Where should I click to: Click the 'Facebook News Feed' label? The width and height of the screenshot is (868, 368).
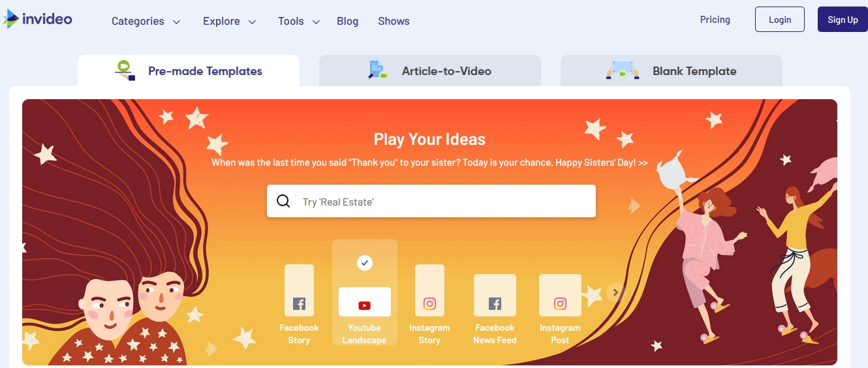495,334
